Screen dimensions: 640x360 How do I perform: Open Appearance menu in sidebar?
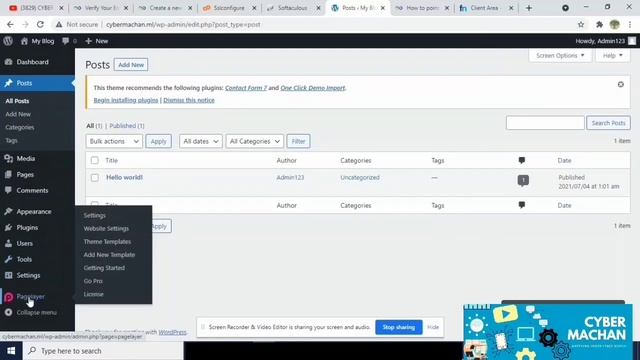[x=33, y=211]
